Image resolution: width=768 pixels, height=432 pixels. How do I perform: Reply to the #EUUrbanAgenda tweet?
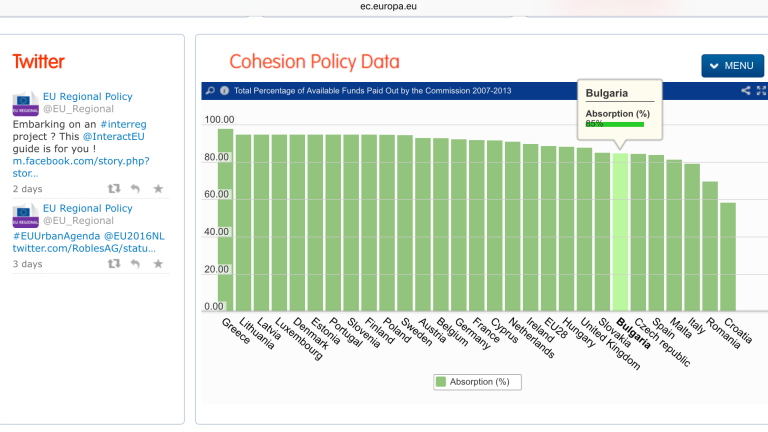(x=136, y=264)
